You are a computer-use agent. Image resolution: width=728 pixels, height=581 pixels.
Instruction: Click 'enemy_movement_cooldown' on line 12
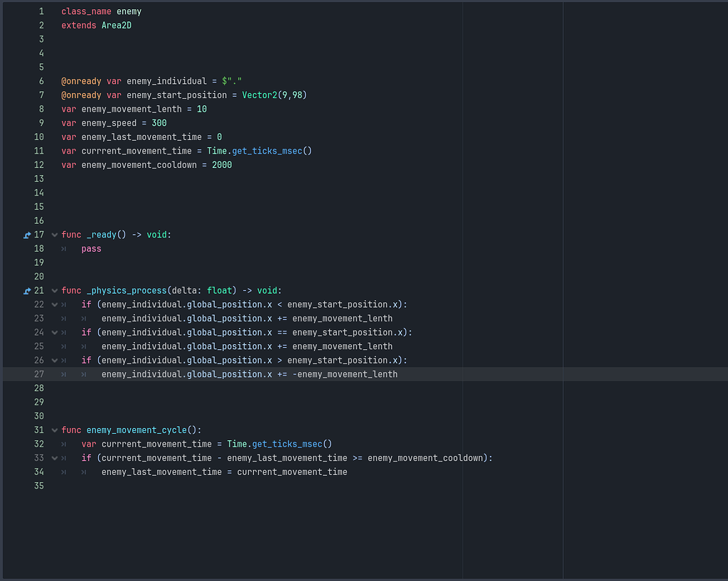click(x=139, y=165)
